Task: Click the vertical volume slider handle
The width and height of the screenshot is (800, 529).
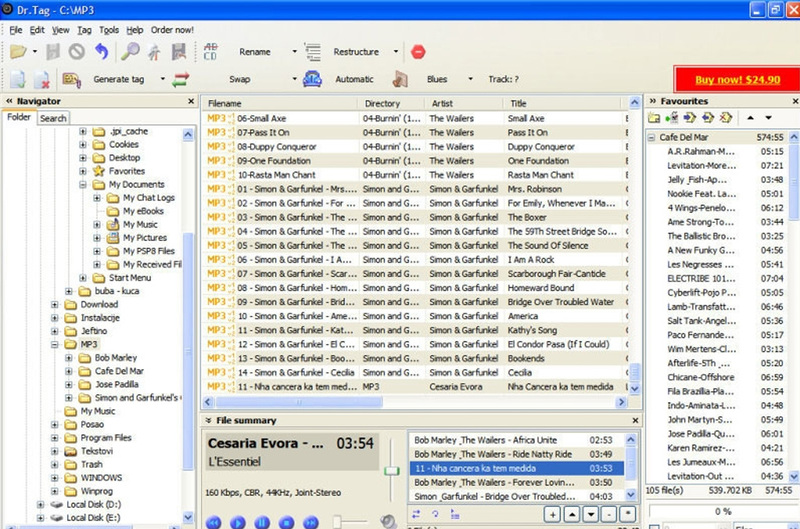Action: tap(391, 470)
